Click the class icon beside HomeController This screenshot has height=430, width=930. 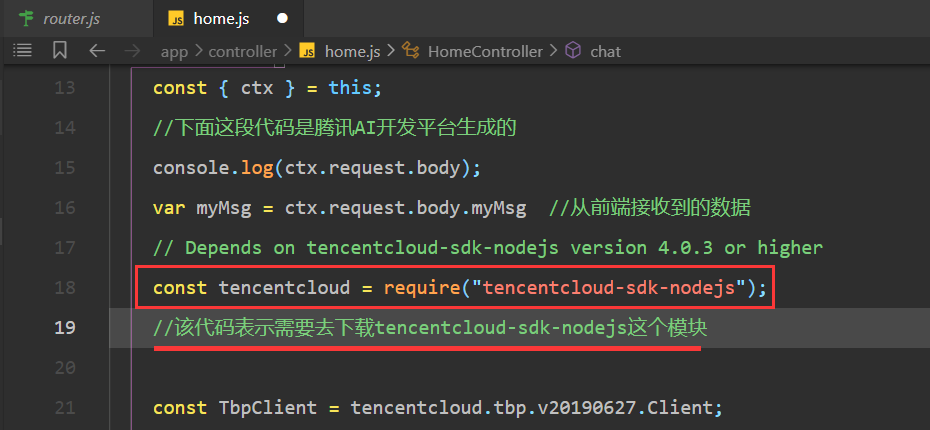pos(411,52)
